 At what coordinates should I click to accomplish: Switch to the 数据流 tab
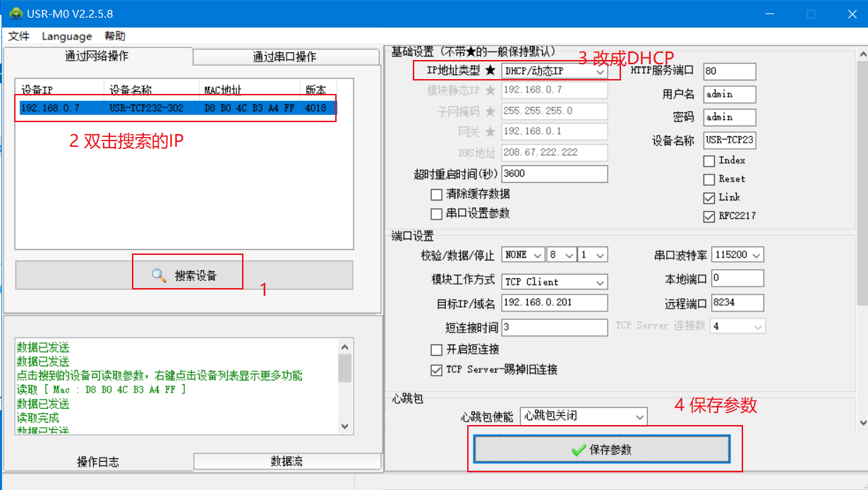pos(287,461)
